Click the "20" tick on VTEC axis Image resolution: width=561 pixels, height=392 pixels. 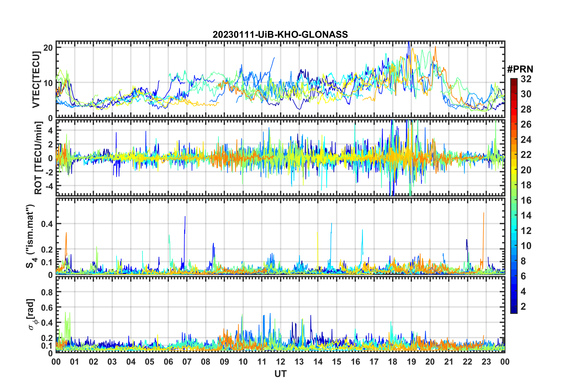[x=48, y=48]
